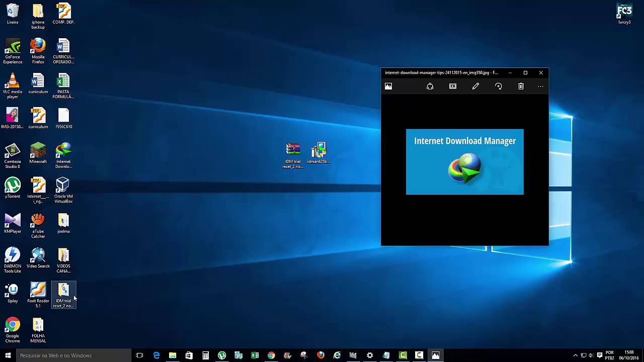Open more options ellipsis in Photos
This screenshot has height=362, width=644.
[x=541, y=86]
